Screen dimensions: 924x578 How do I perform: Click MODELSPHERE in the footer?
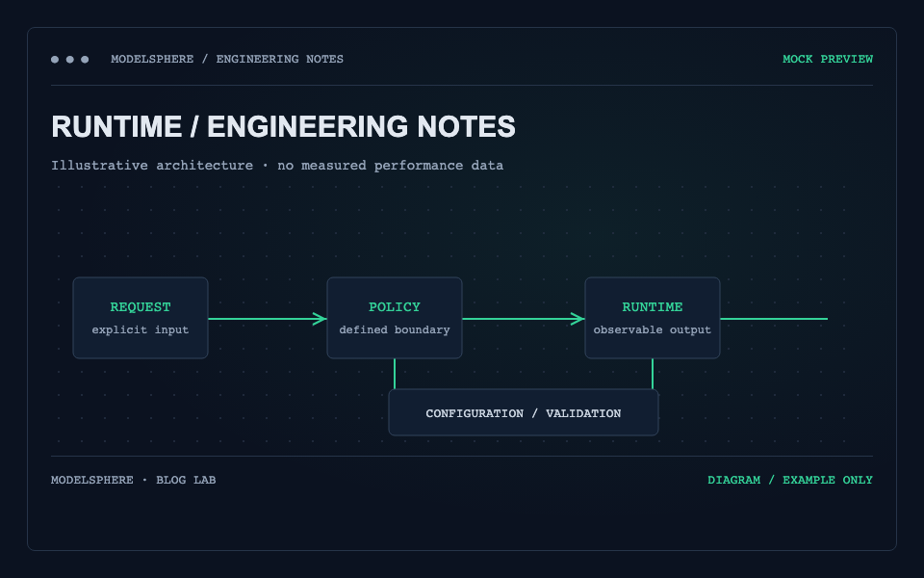click(92, 480)
